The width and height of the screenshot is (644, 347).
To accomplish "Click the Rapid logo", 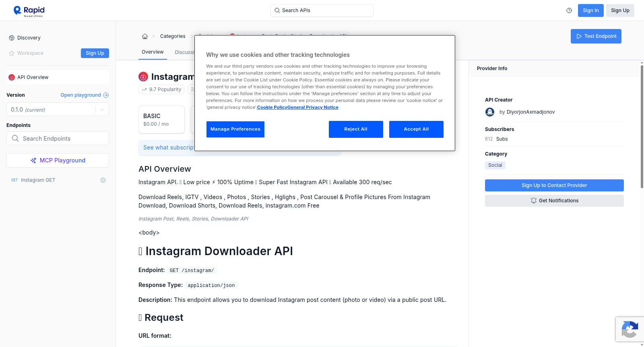I will click(29, 11).
